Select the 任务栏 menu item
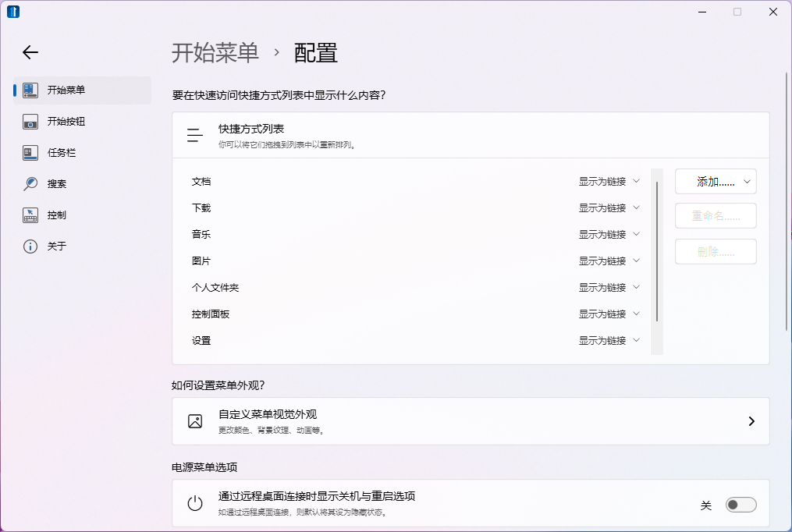The width and height of the screenshot is (792, 532). 62,153
